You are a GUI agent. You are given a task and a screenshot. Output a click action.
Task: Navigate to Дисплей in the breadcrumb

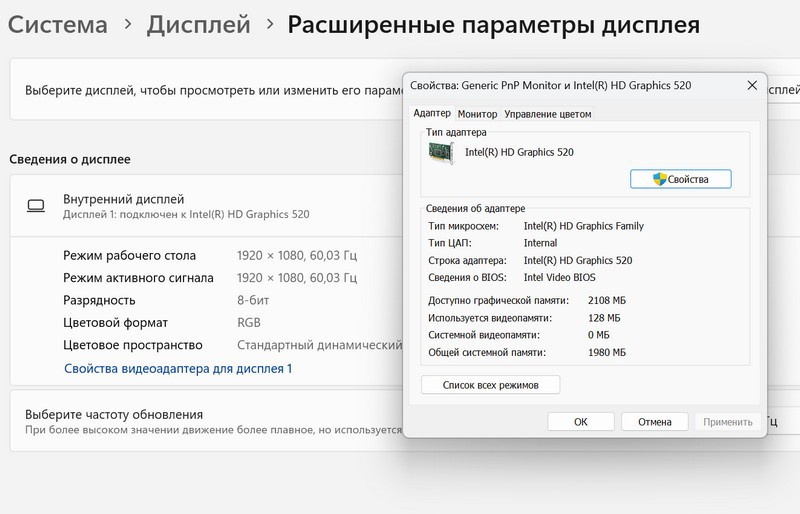198,25
